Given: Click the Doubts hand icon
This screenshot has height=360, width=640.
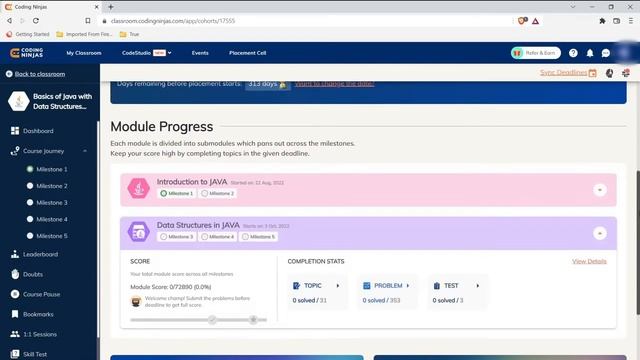Looking at the screenshot, I should tap(15, 274).
